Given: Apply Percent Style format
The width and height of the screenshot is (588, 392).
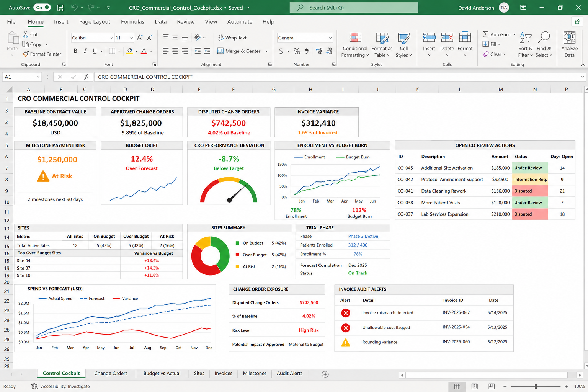Looking at the screenshot, I should pos(297,51).
